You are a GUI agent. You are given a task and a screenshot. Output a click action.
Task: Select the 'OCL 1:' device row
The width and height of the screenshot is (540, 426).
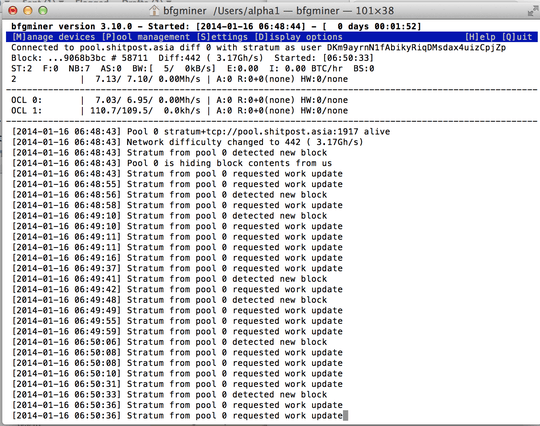tap(179, 111)
